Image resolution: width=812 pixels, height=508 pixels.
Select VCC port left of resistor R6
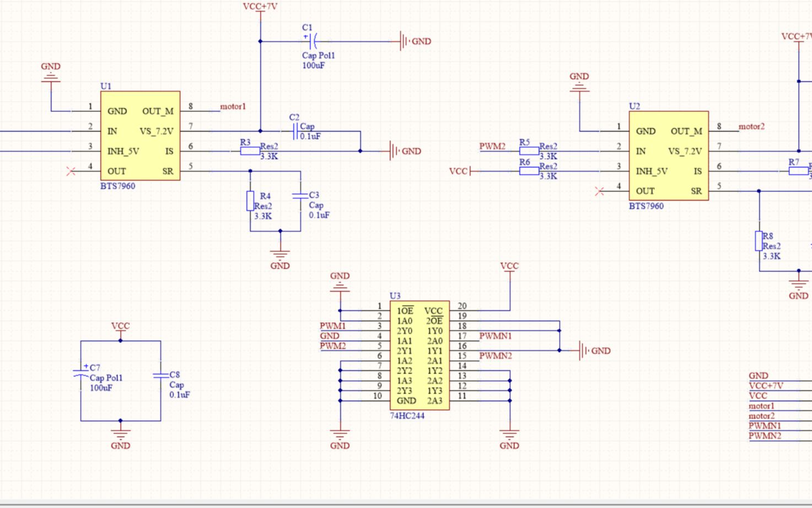point(464,171)
